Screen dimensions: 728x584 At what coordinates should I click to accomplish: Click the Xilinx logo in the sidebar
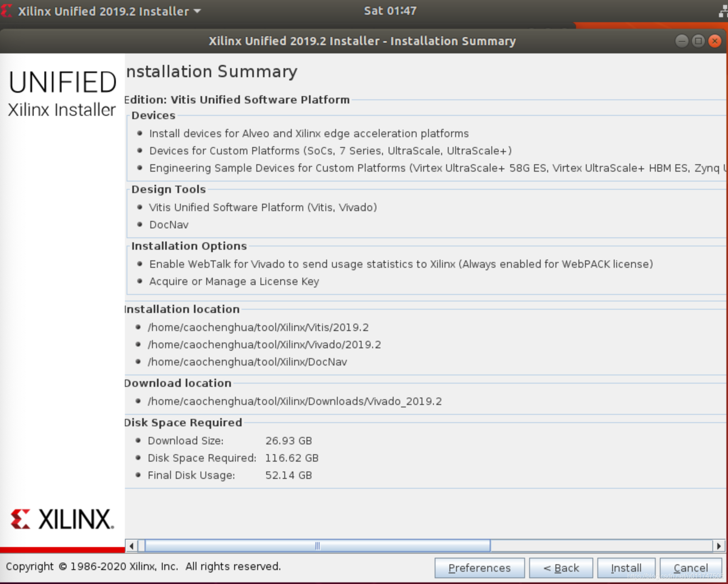[62, 519]
